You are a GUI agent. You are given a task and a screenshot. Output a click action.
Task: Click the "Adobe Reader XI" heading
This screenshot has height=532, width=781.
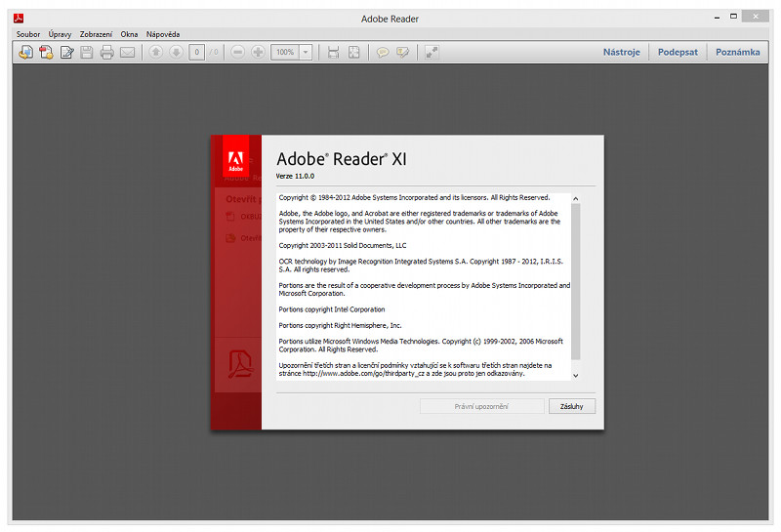coord(341,159)
